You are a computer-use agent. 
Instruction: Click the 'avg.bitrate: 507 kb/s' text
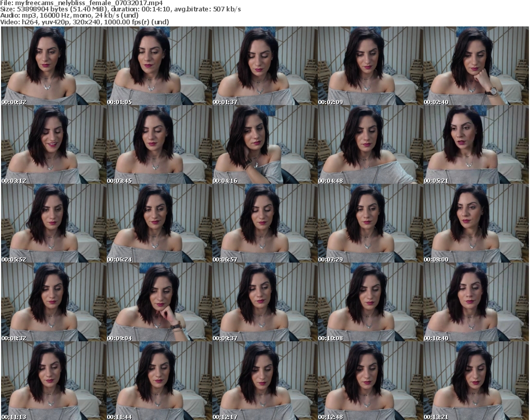[x=208, y=9]
